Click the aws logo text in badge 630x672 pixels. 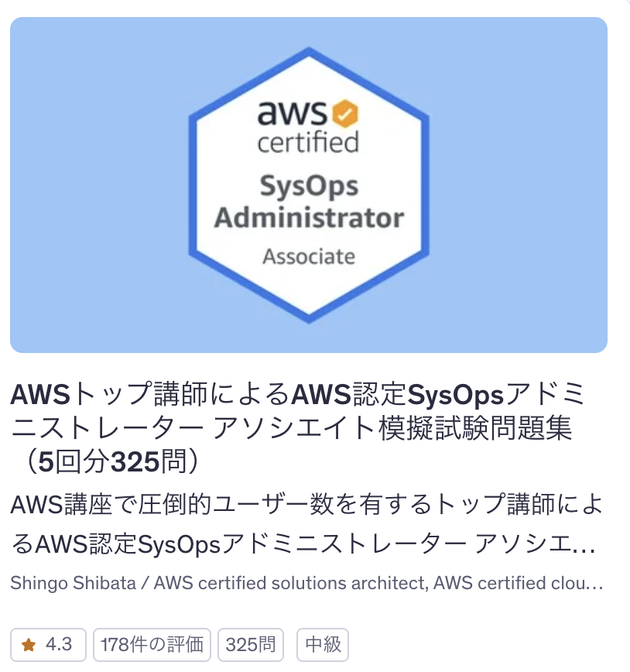point(293,115)
